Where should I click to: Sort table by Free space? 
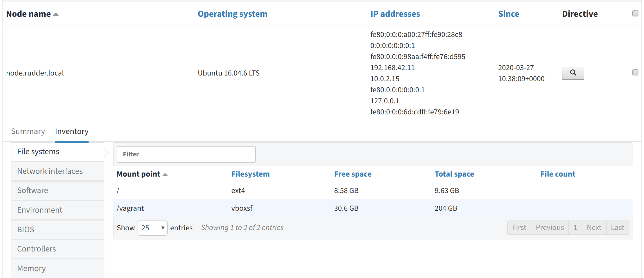(352, 174)
